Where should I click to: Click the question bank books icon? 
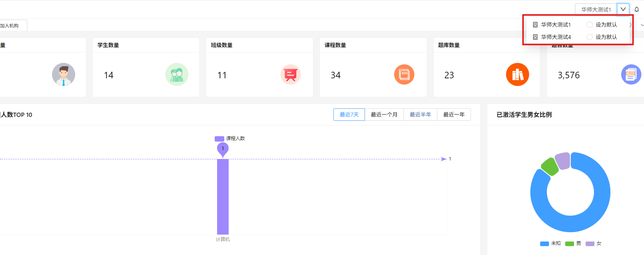point(517,74)
